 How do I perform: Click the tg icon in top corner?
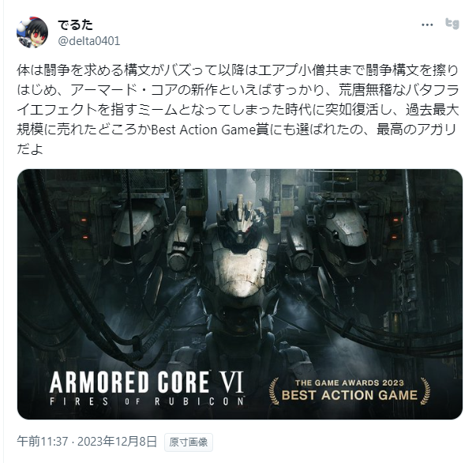(x=452, y=24)
